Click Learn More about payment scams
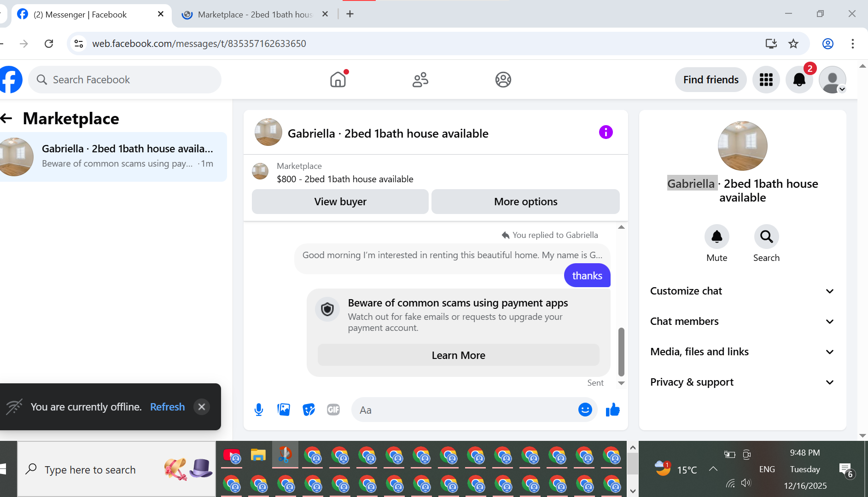 459,355
